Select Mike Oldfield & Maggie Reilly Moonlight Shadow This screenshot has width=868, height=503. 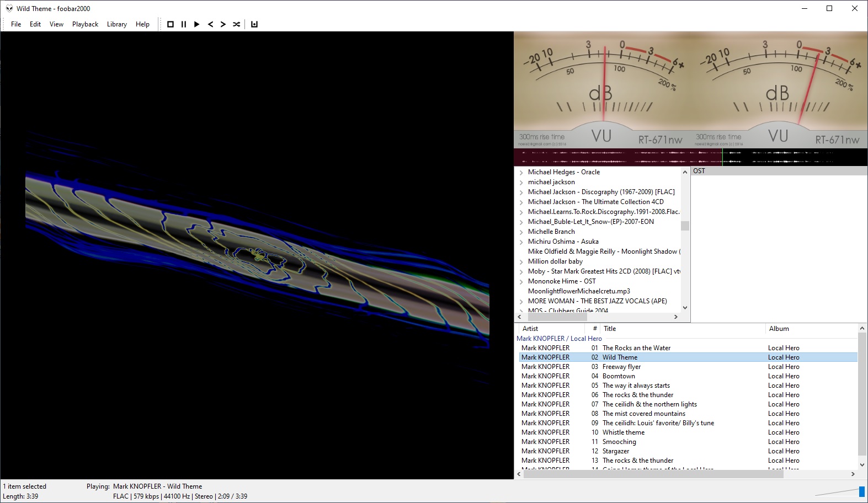pyautogui.click(x=604, y=251)
